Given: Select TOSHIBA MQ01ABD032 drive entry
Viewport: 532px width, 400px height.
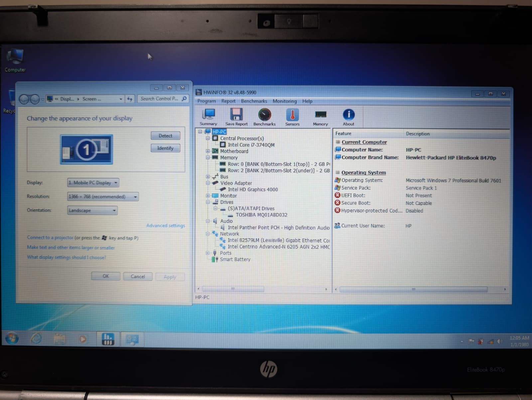Looking at the screenshot, I should tap(261, 215).
